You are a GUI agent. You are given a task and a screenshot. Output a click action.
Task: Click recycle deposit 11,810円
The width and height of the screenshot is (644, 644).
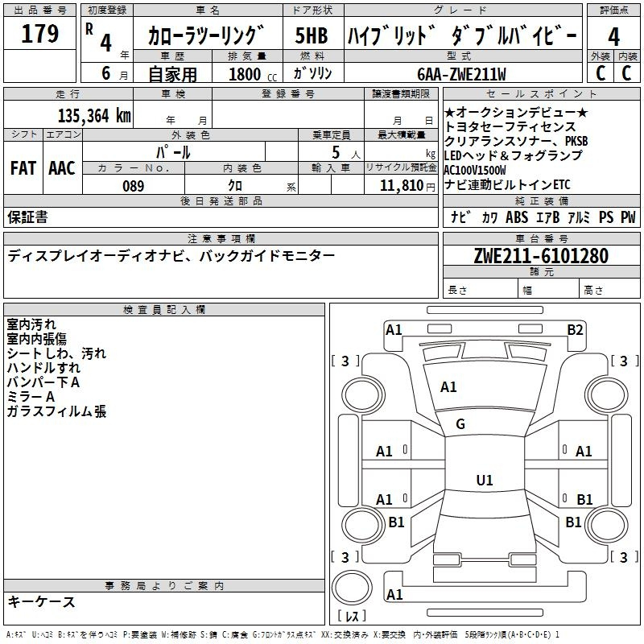tap(407, 186)
